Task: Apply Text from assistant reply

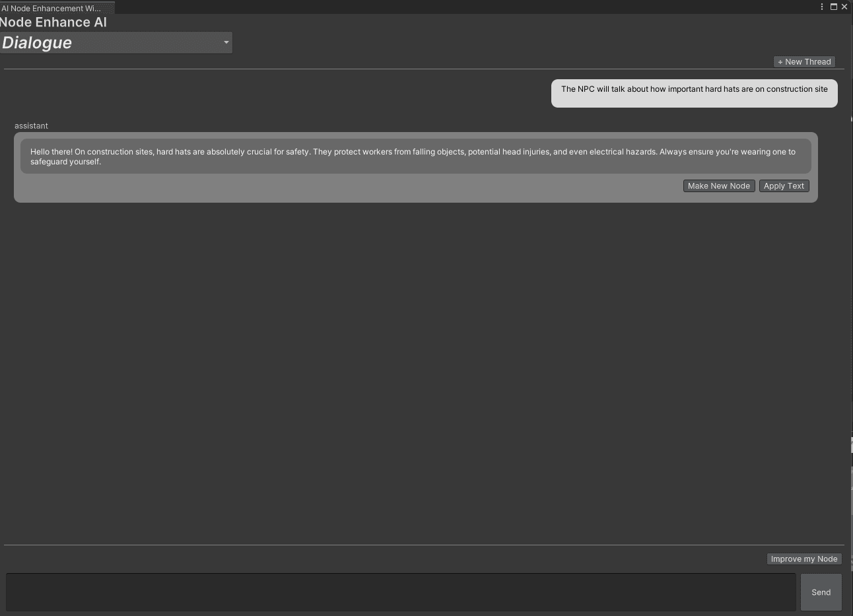Action: pos(784,186)
